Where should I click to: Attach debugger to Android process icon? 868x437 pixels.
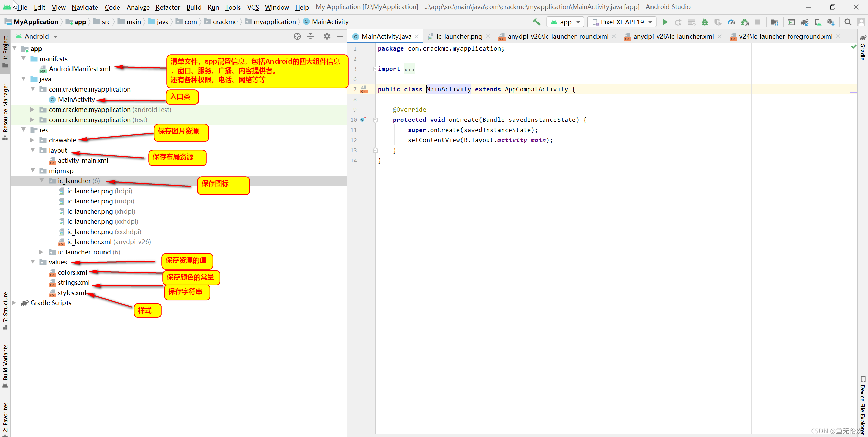(745, 22)
